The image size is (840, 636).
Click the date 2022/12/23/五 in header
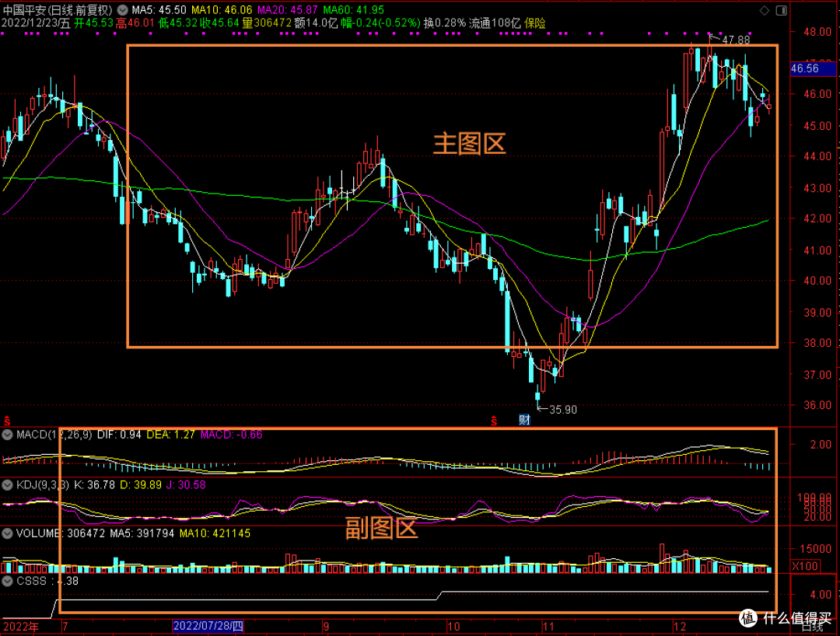[x=36, y=23]
